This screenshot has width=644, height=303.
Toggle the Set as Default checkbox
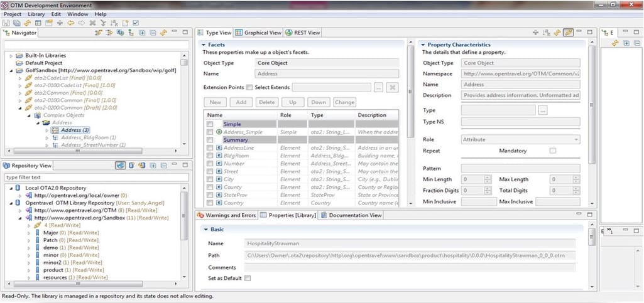(248, 279)
